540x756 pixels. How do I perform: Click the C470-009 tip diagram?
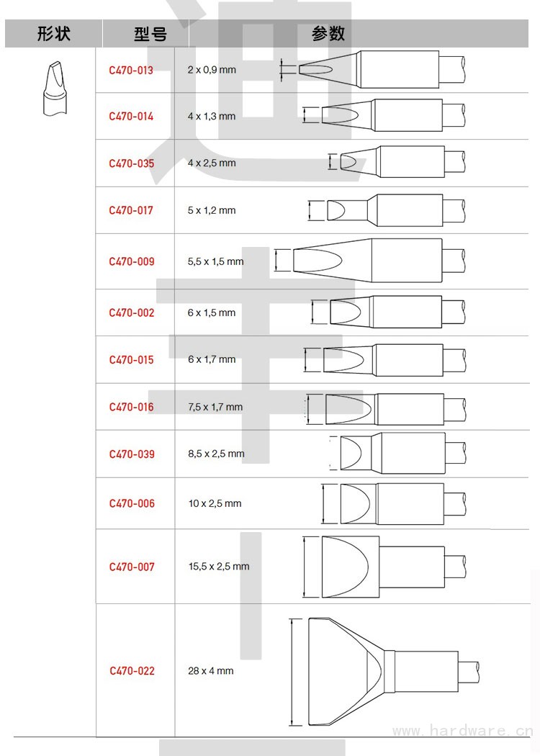click(374, 260)
